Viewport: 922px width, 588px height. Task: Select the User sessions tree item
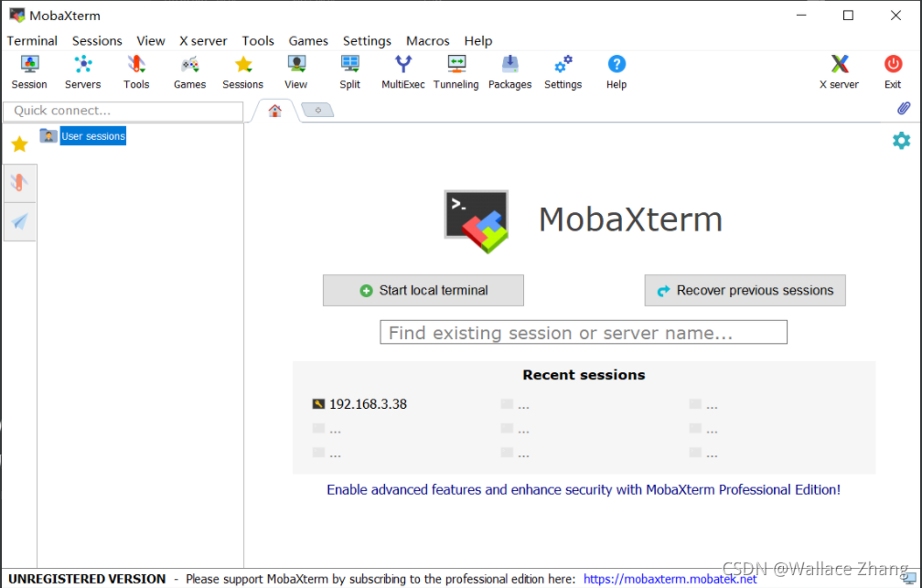pyautogui.click(x=93, y=136)
